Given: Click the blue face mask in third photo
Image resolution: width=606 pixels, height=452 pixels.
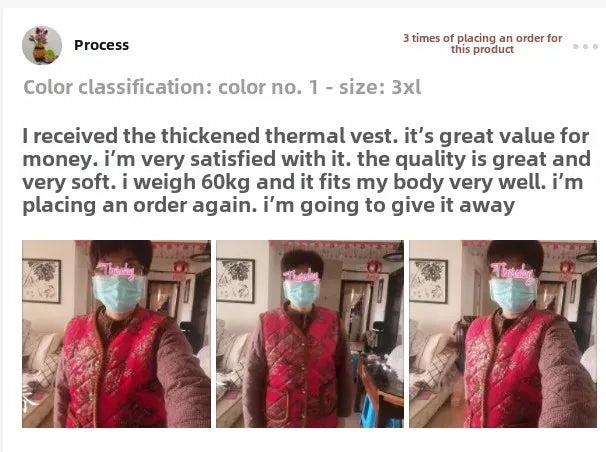Looking at the screenshot, I should pyautogui.click(x=513, y=296).
